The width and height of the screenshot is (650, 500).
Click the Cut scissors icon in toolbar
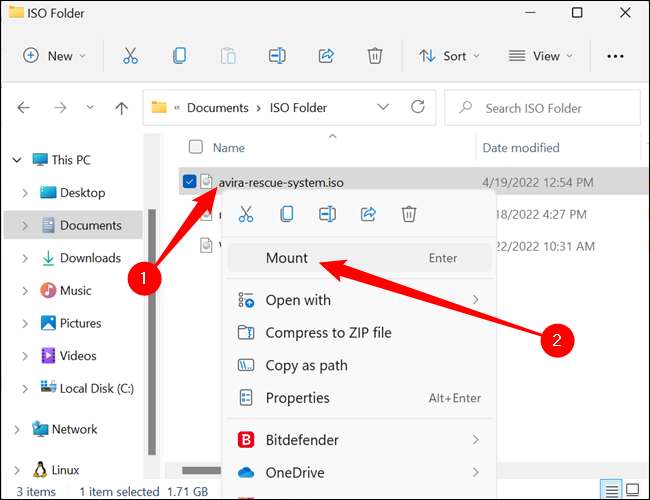(130, 56)
